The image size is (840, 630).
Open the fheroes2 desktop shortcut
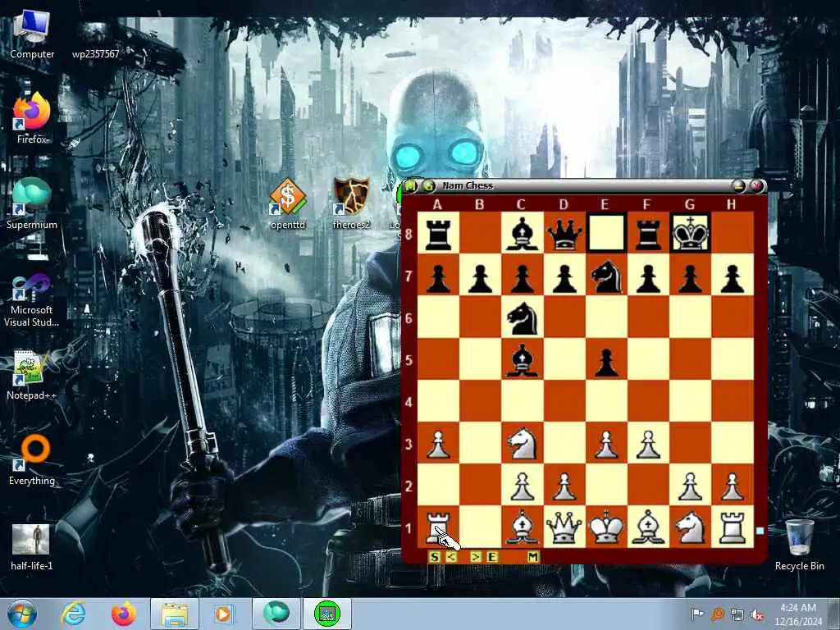(x=351, y=203)
